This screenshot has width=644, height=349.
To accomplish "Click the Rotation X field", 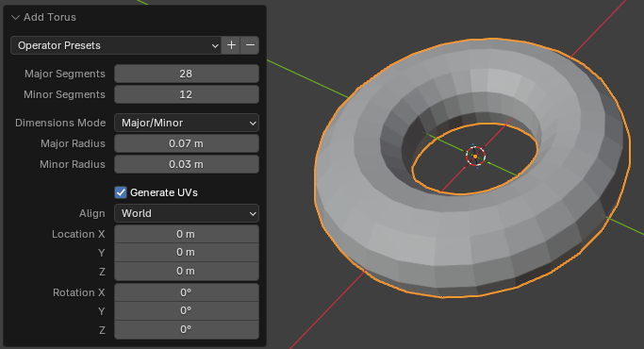I will (x=187, y=292).
